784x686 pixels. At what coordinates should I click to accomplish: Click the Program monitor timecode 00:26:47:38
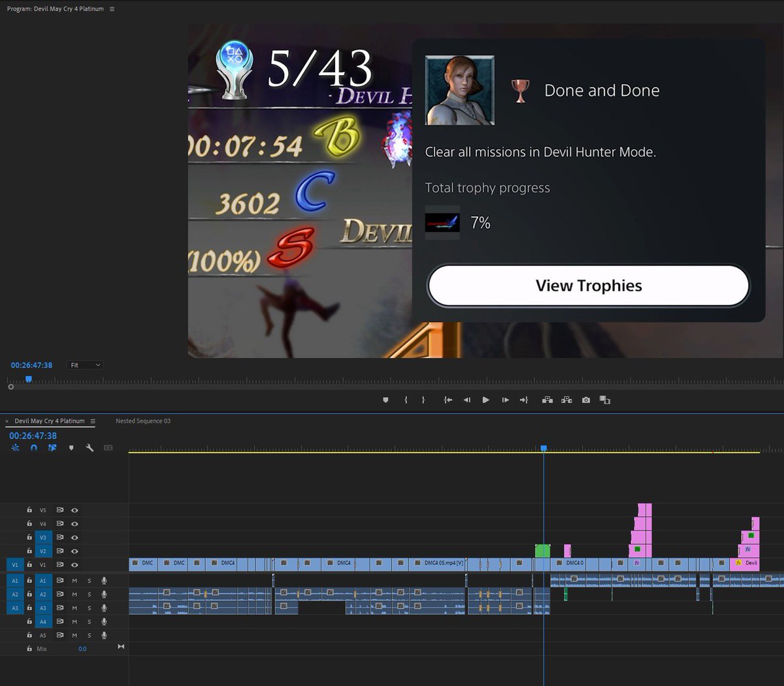tap(31, 365)
